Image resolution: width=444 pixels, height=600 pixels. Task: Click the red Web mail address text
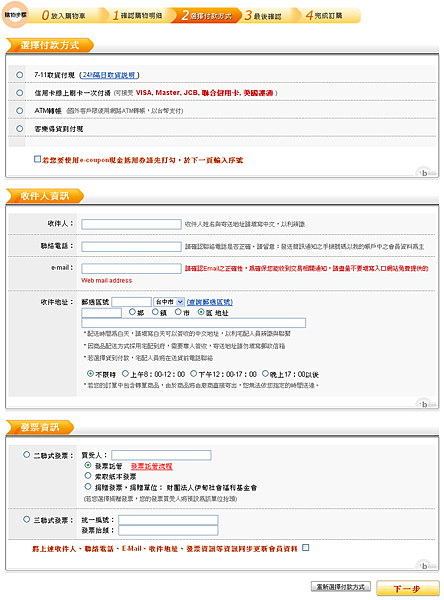pos(106,280)
